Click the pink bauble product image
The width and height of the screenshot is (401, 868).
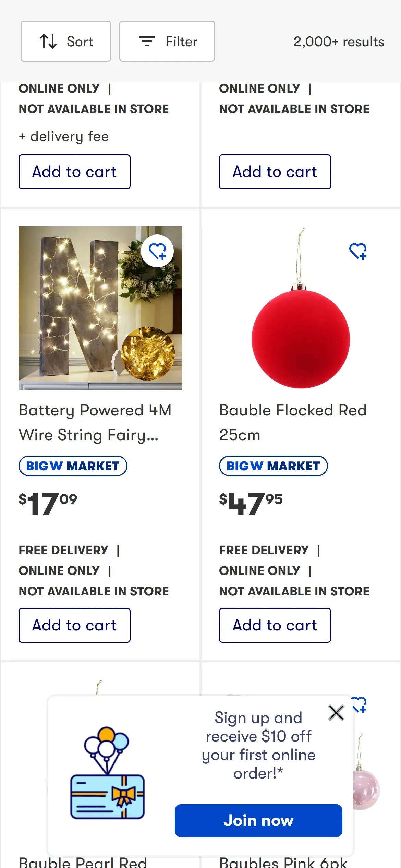click(366, 788)
